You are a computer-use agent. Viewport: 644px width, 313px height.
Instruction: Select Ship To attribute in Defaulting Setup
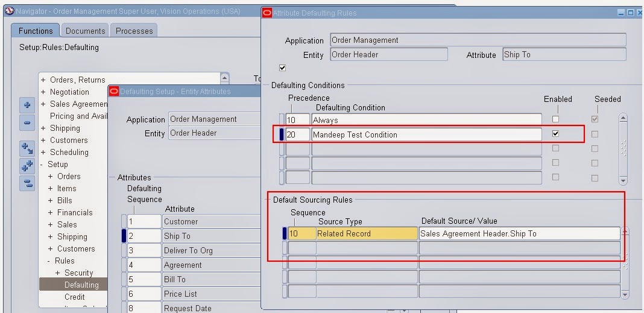click(212, 236)
